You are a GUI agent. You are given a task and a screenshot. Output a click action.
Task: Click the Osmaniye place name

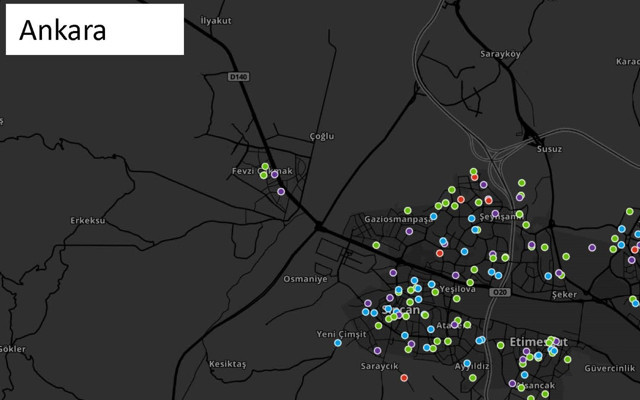click(305, 279)
